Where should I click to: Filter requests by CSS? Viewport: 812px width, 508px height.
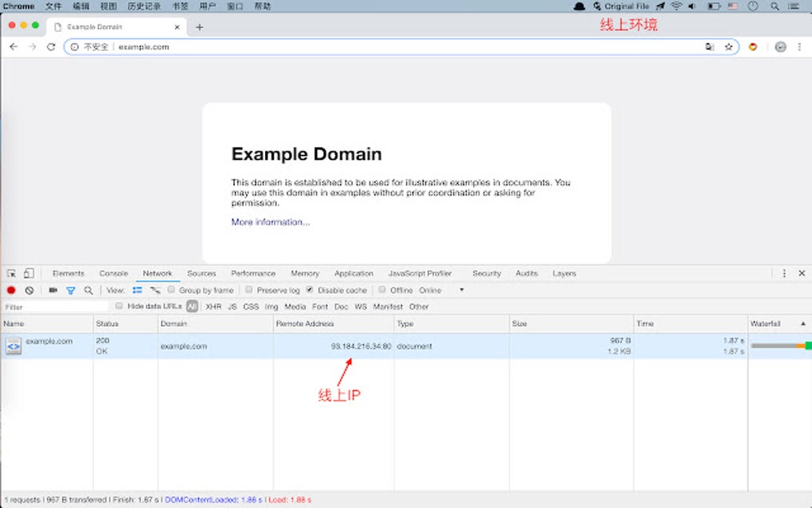pyautogui.click(x=251, y=307)
